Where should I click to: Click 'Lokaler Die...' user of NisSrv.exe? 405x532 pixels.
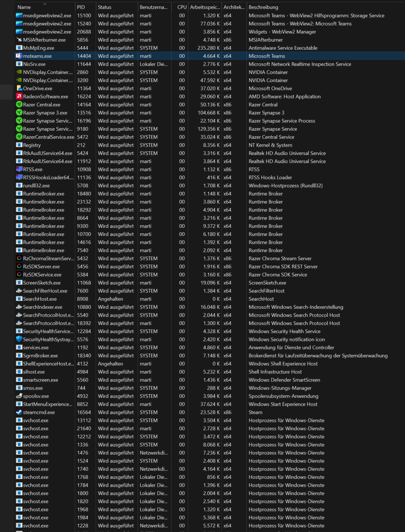[x=154, y=64]
